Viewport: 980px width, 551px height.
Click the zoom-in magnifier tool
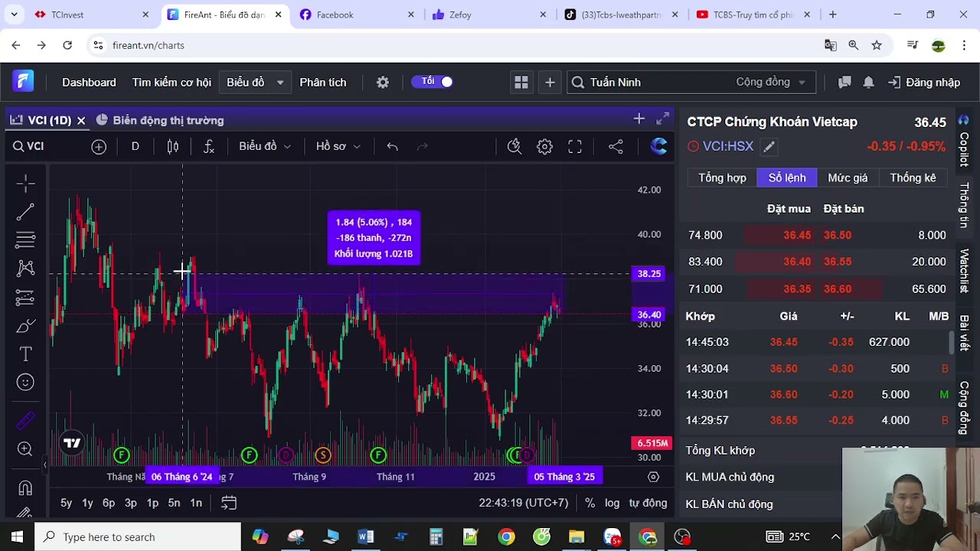pyautogui.click(x=25, y=449)
